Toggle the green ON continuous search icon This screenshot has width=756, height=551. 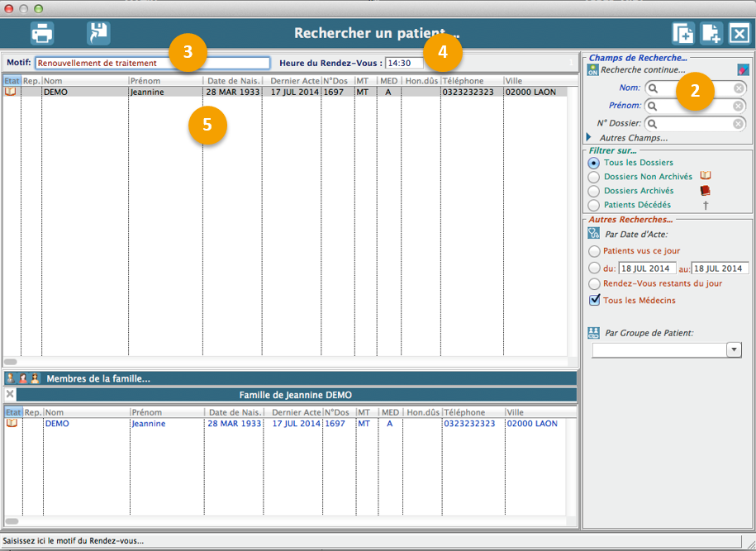click(592, 70)
